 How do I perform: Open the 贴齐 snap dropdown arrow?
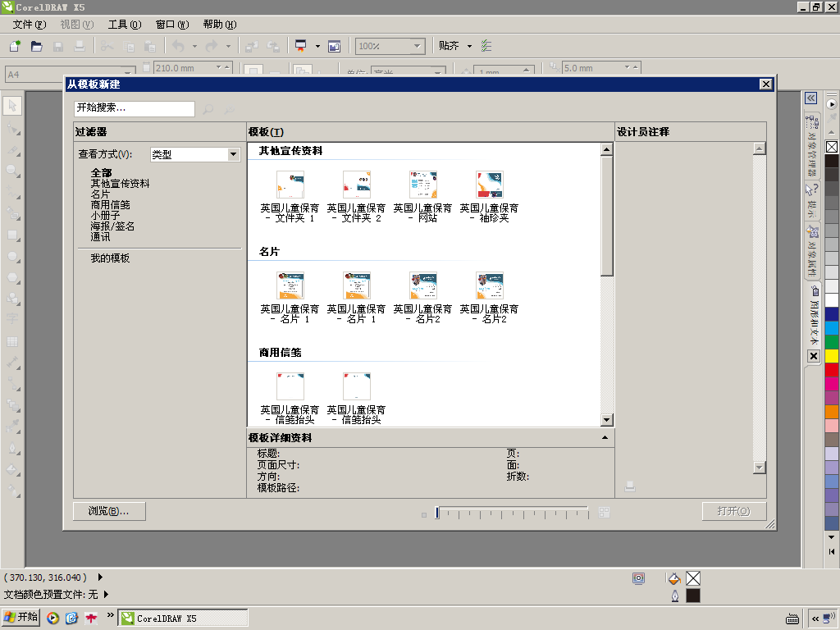point(469,46)
